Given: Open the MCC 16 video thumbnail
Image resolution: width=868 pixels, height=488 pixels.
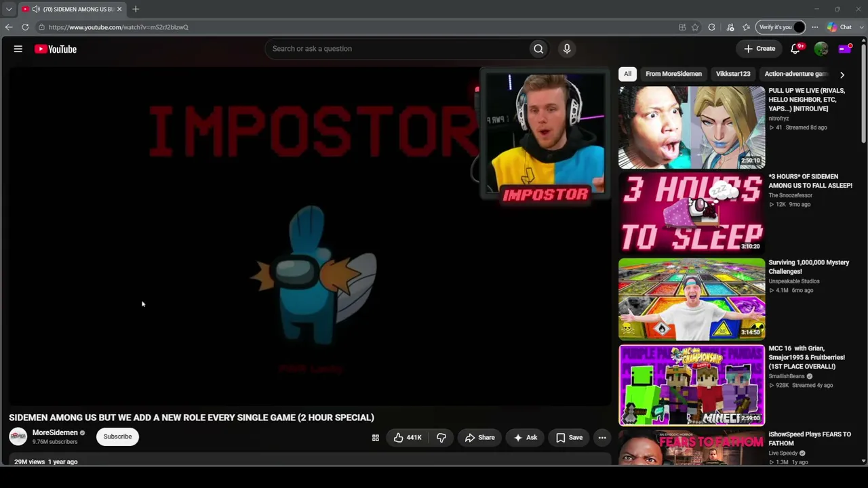Looking at the screenshot, I should click(692, 385).
